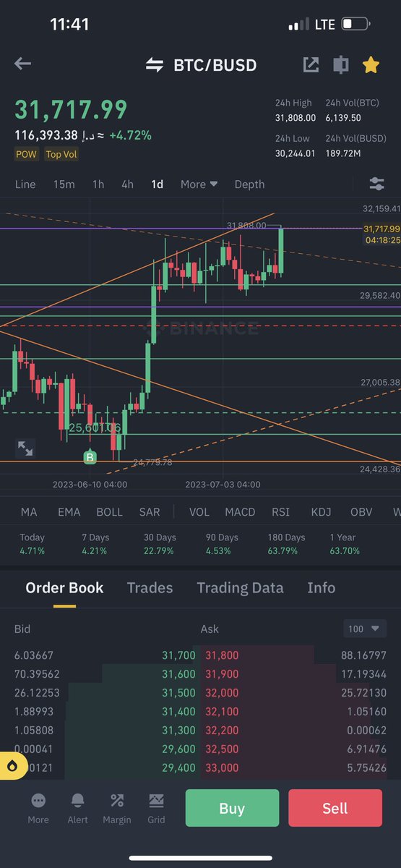Open the order book depth 100 dropdown
Screen dimensions: 401x868
pyautogui.click(x=364, y=629)
